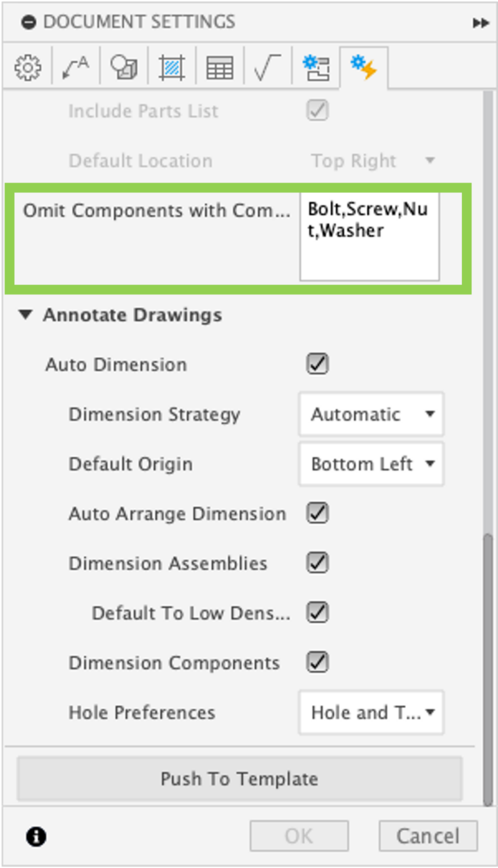
Task: Click the double-arrow panel expand icon
Action: click(x=480, y=23)
